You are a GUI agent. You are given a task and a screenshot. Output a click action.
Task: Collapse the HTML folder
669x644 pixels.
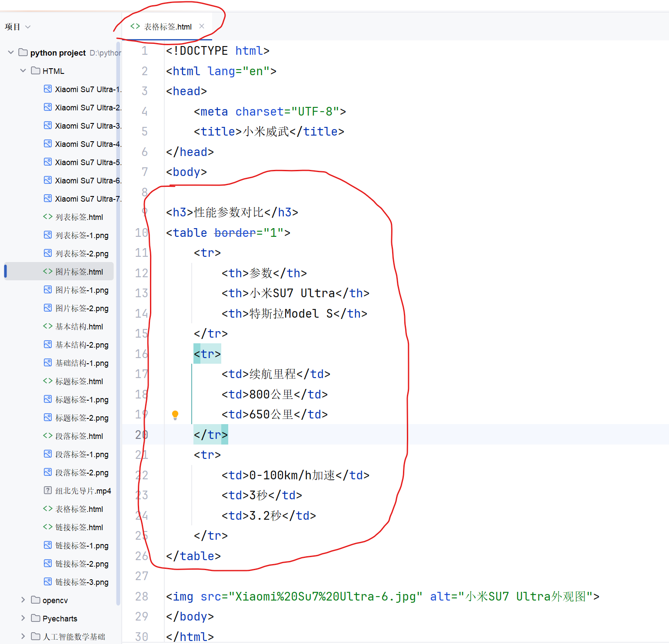(23, 70)
